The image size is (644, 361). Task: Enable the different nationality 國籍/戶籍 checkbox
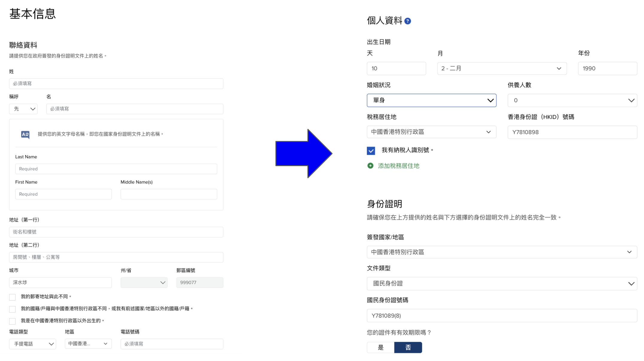click(12, 309)
